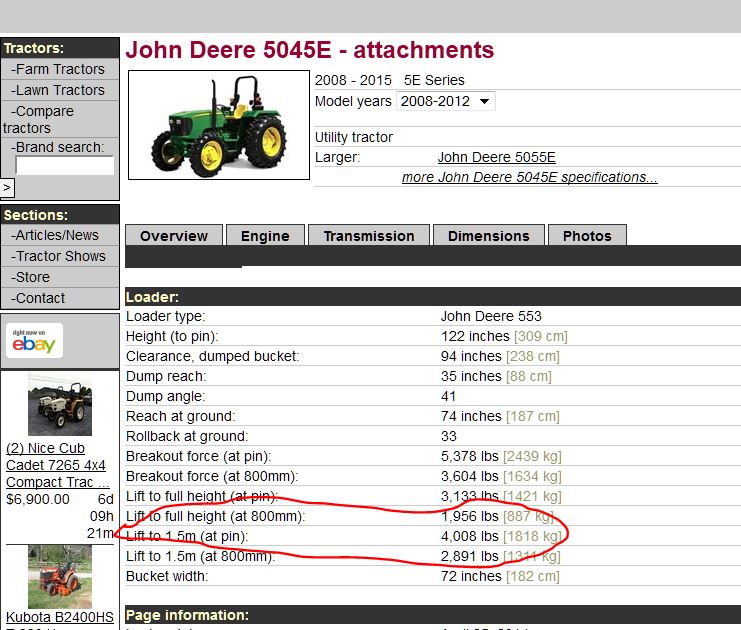
Task: Visit the Tractor Shows page
Action: tap(58, 256)
